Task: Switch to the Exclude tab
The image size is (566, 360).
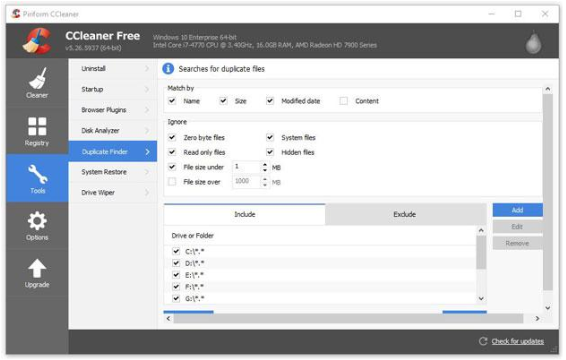Action: pos(405,214)
